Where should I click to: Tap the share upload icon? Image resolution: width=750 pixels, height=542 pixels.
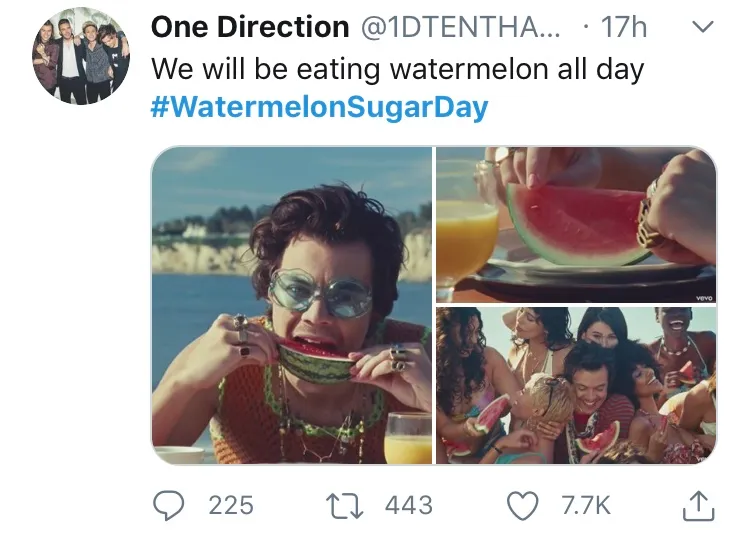point(697,506)
